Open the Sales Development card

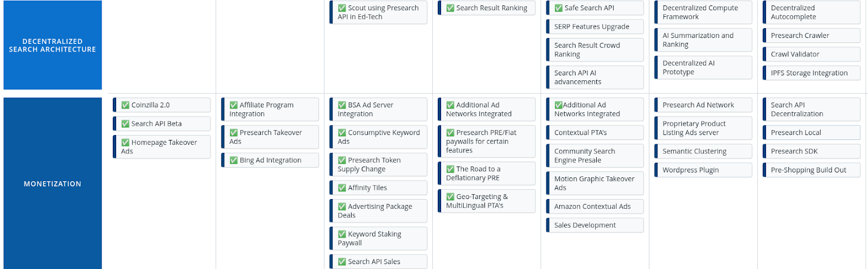pyautogui.click(x=595, y=225)
